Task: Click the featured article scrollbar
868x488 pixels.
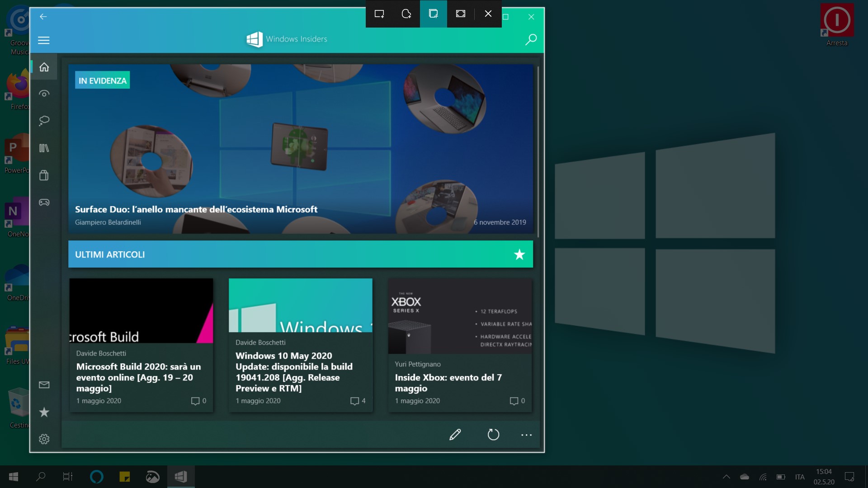Action: point(538,151)
